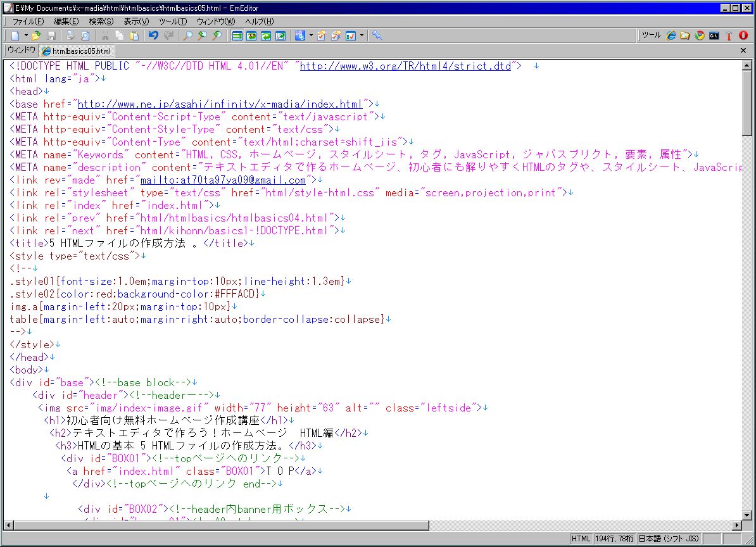756x547 pixels.
Task: Toggle wrap by characters button
Action: (251, 35)
